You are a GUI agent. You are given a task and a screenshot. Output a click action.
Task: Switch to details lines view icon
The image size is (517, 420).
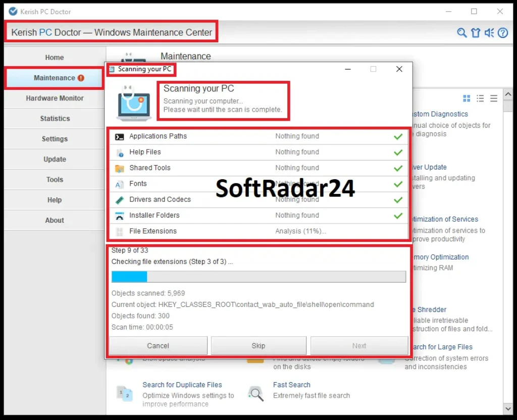[x=494, y=98]
